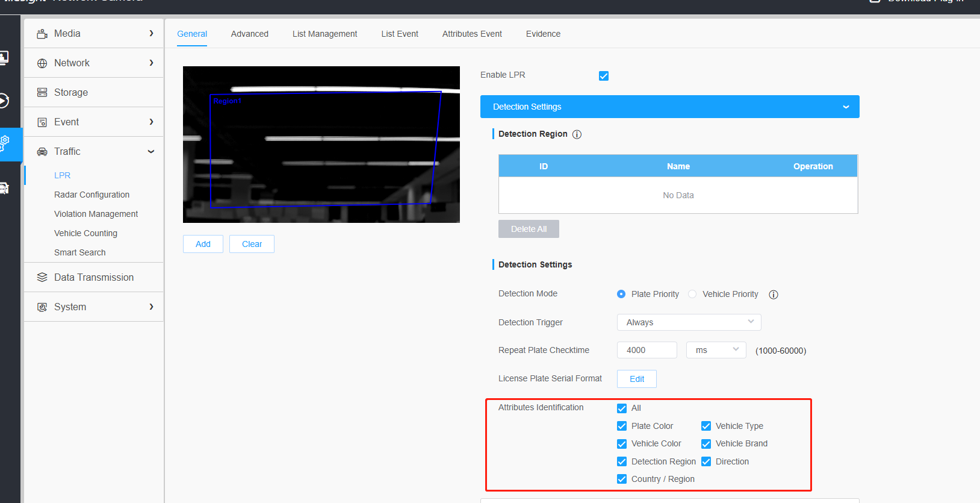Open the Detection Trigger dropdown
Viewport: 980px width, 503px height.
point(689,322)
